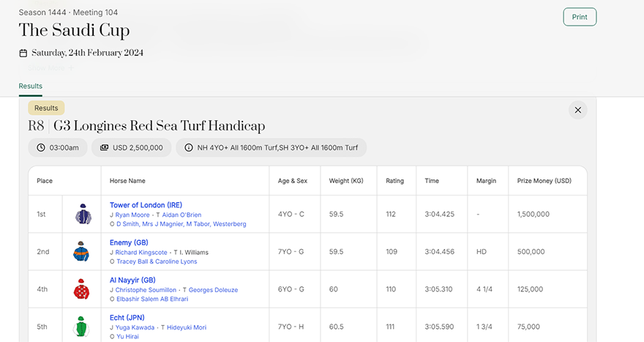Click the info icon in race conditions chip
This screenshot has height=342, width=644.
189,147
